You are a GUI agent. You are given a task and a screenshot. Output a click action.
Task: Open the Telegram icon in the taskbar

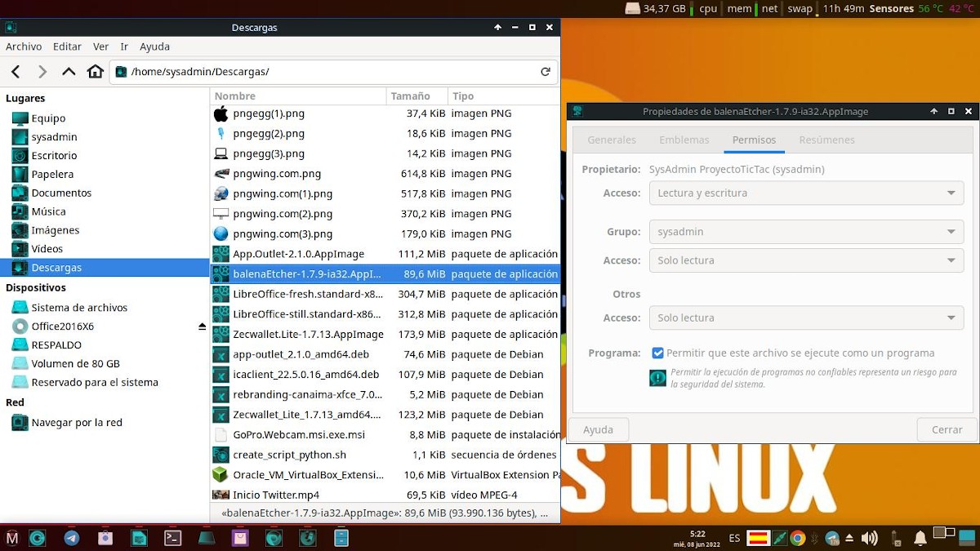(x=72, y=538)
